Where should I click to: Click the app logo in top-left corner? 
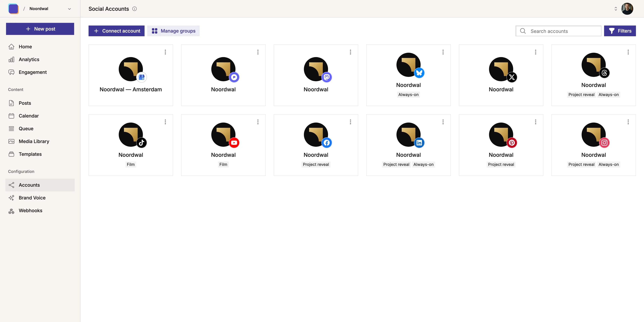point(13,9)
